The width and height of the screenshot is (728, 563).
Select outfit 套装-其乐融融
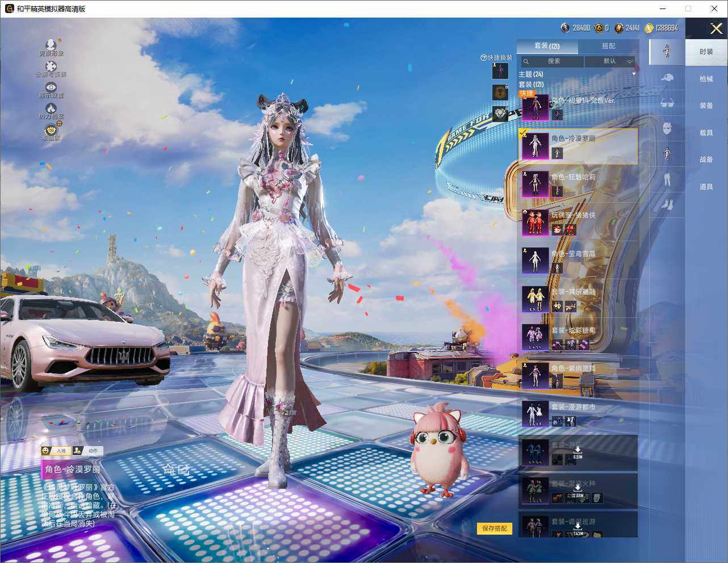[578, 299]
